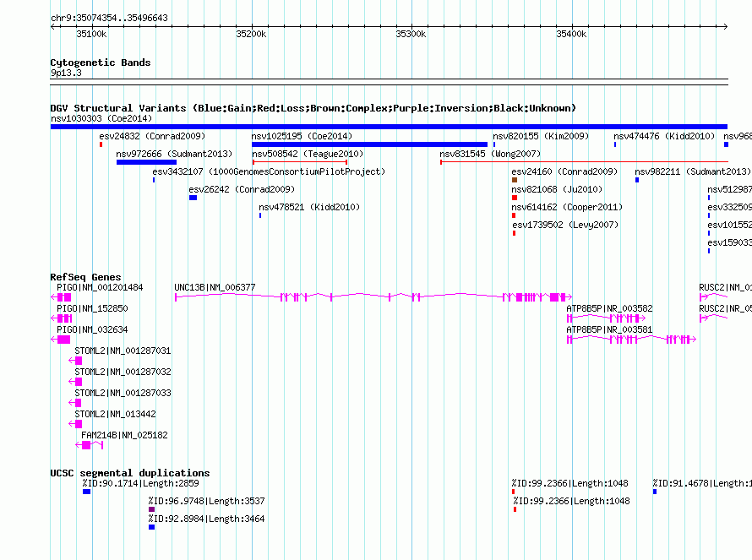Open the UNC13B NM_006377 gene model

click(x=373, y=297)
